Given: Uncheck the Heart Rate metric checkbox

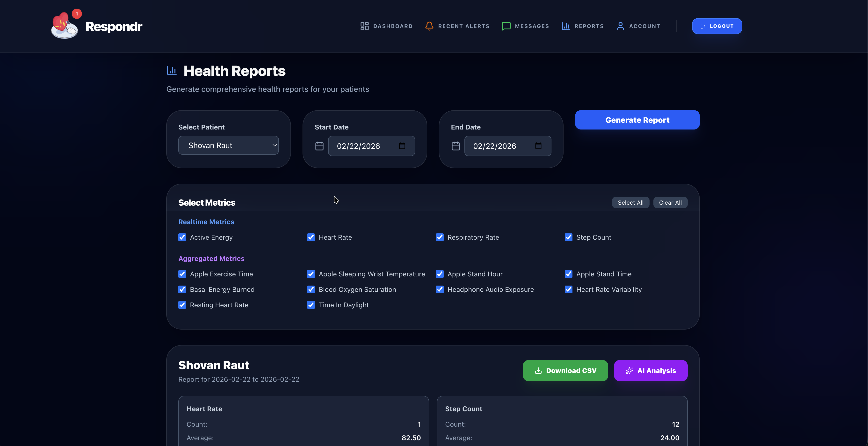Looking at the screenshot, I should point(311,237).
